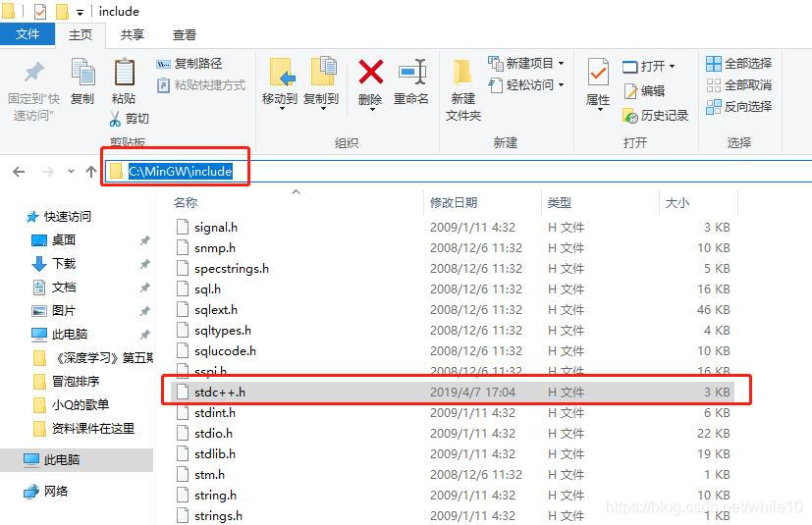Open the File (文件) tab
This screenshot has width=812, height=525.
pos(27,34)
